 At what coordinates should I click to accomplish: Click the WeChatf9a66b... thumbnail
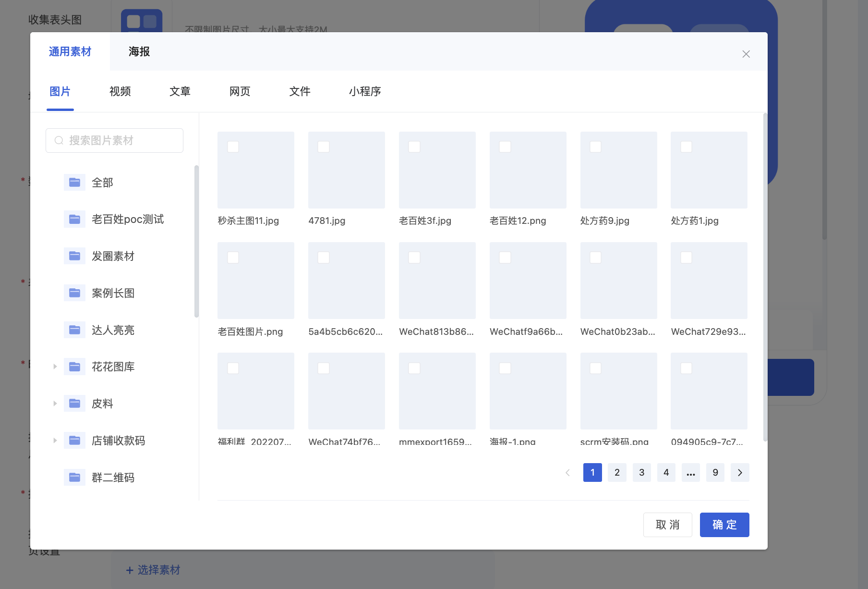(528, 281)
